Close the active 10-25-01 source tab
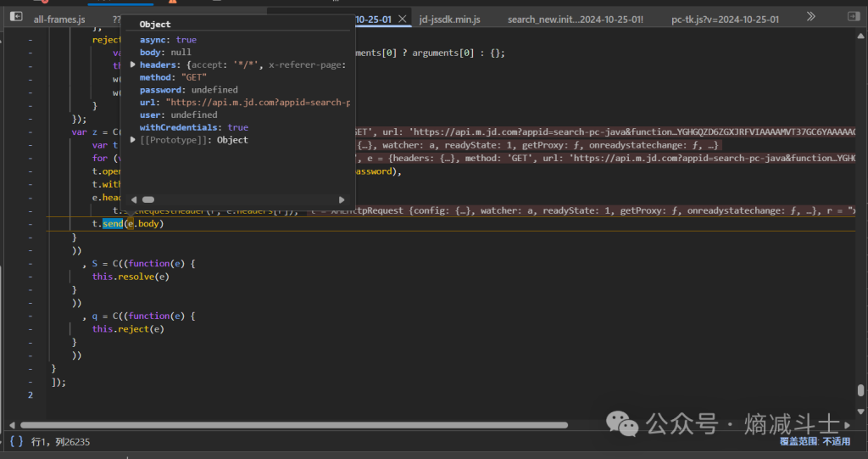 (x=403, y=19)
